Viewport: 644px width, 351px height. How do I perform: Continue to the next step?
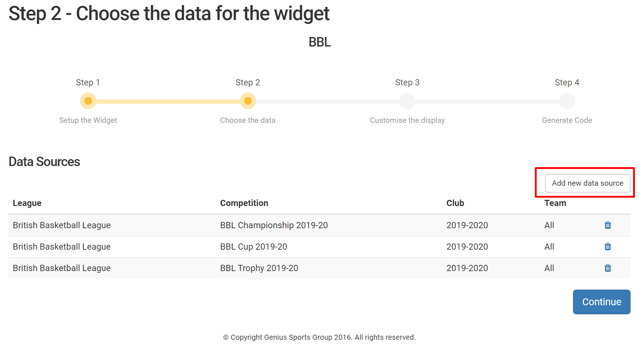click(601, 302)
